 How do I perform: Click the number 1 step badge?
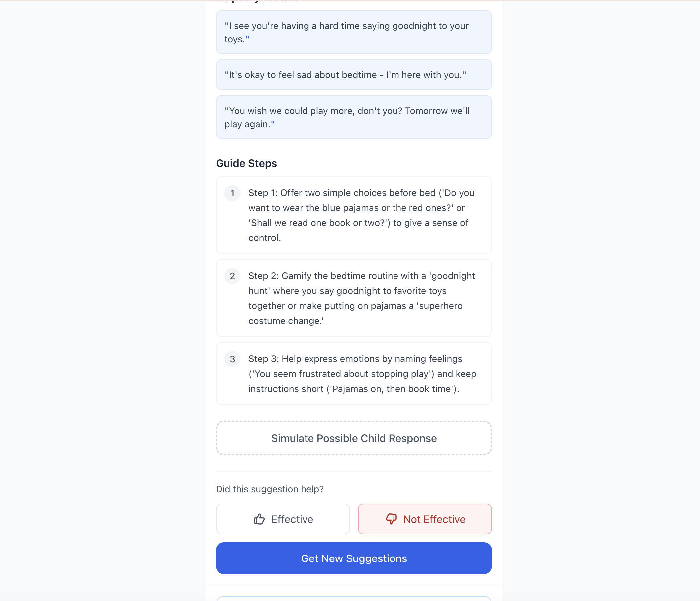pyautogui.click(x=232, y=193)
